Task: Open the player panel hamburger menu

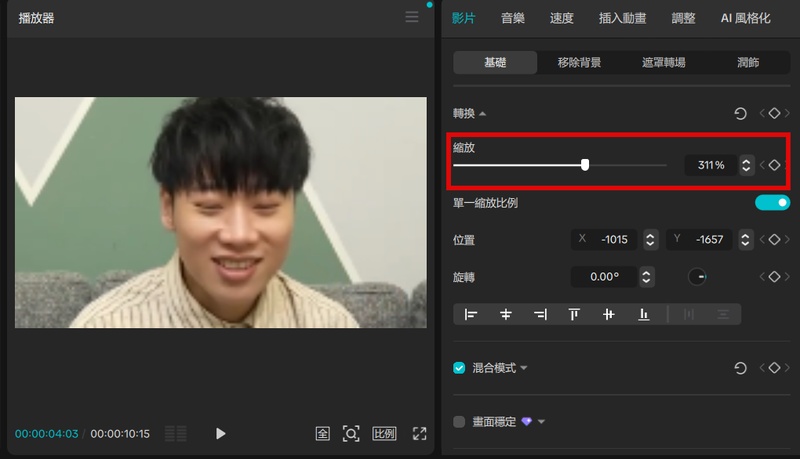Action: tap(412, 17)
